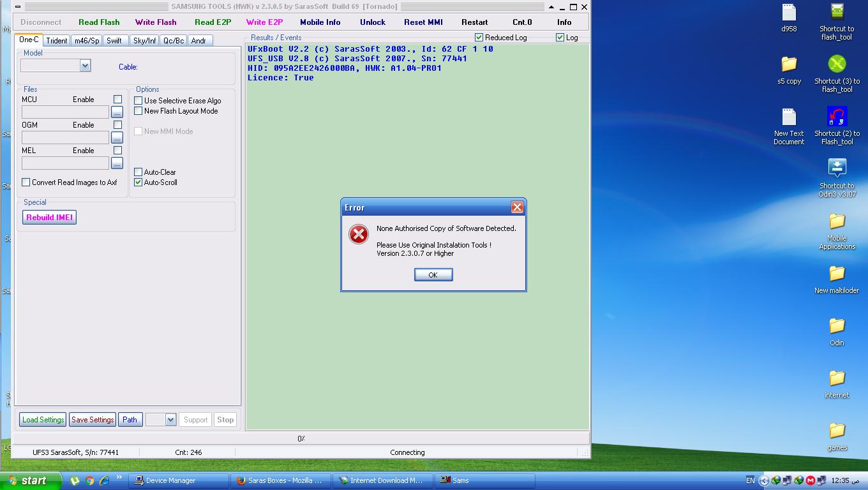Viewport: 868px width, 490px height.
Task: Check Use Selective Erase Algo
Action: pos(138,101)
